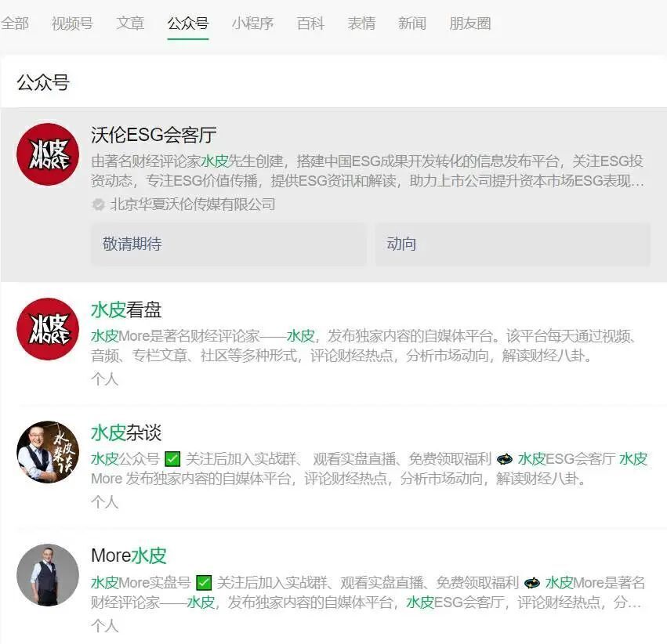Click graduation cap emoji in 水皮杂谈 description
Image resolution: width=667 pixels, height=644 pixels.
tap(505, 459)
